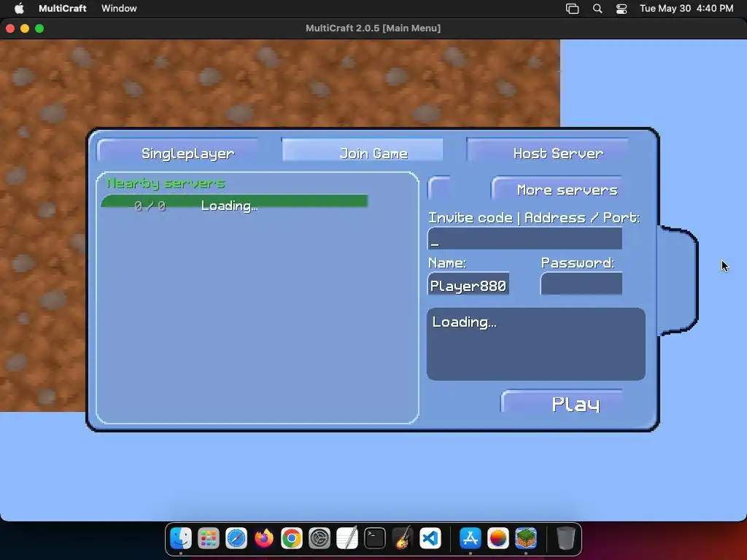Launch Google Chrome from the Dock

click(292, 539)
